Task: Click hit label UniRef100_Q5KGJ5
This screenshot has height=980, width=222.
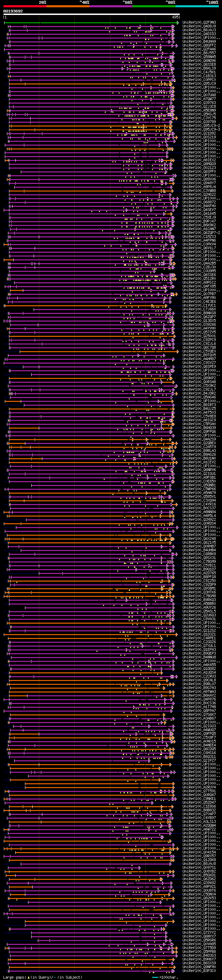Action: click(x=199, y=114)
